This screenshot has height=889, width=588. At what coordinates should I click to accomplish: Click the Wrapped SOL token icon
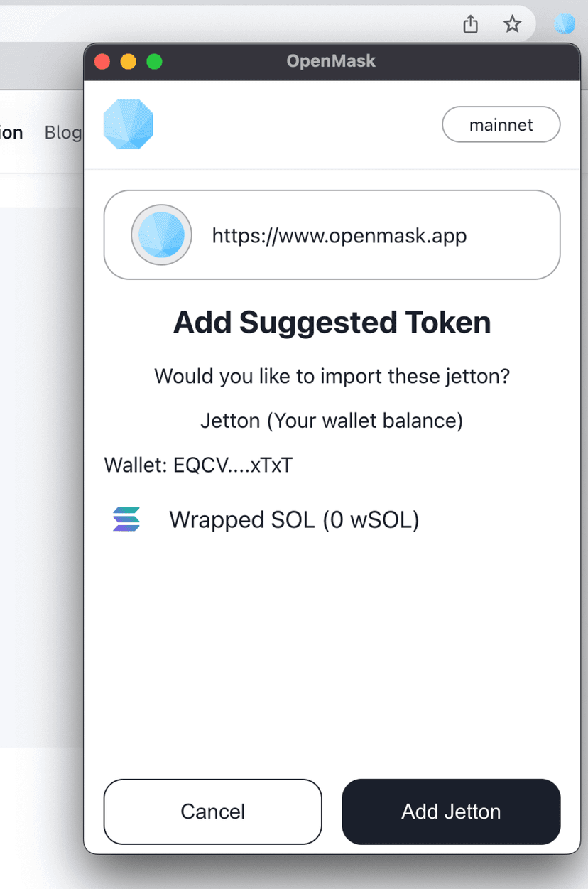(126, 519)
